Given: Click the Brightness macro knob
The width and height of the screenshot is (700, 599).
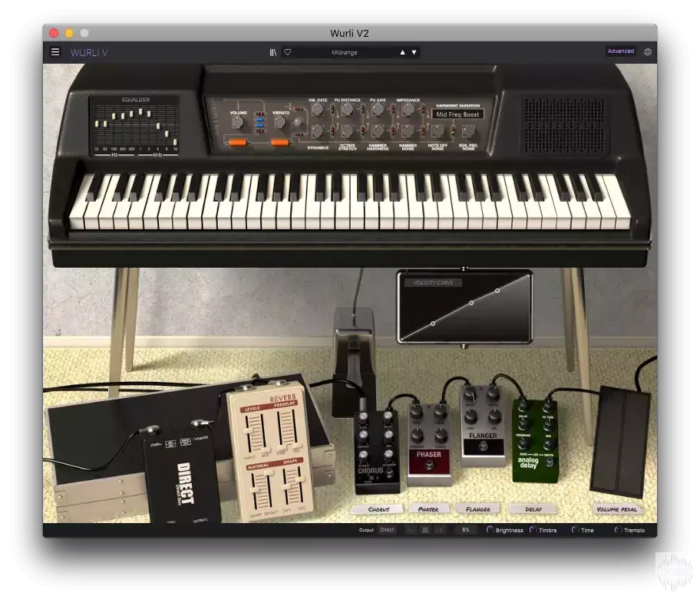Looking at the screenshot, I should pyautogui.click(x=490, y=530).
